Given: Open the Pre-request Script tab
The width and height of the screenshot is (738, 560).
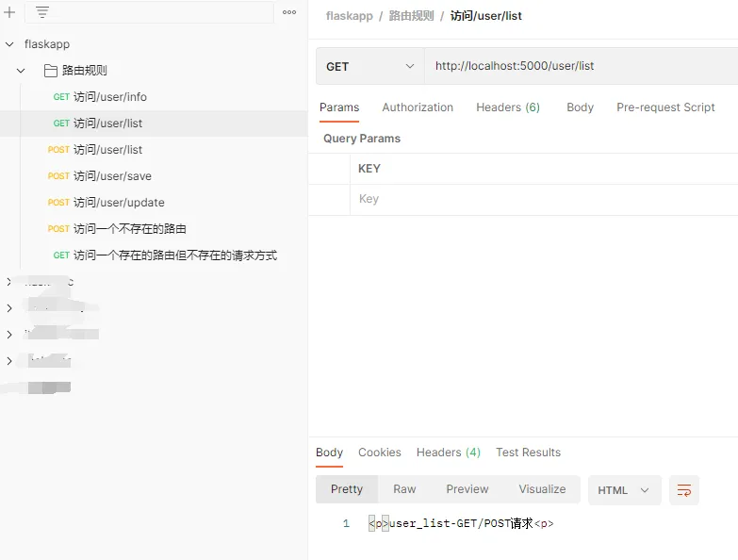Looking at the screenshot, I should [665, 107].
